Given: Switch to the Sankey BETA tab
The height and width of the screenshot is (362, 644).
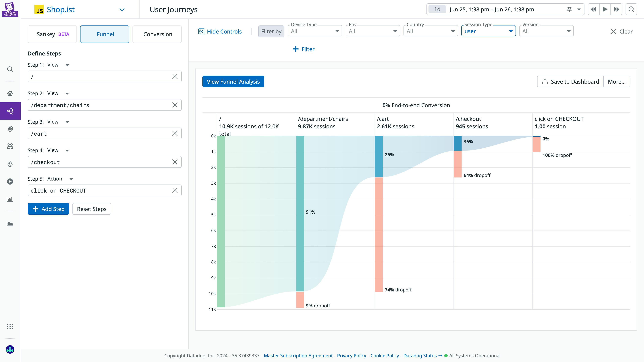Looking at the screenshot, I should [52, 34].
